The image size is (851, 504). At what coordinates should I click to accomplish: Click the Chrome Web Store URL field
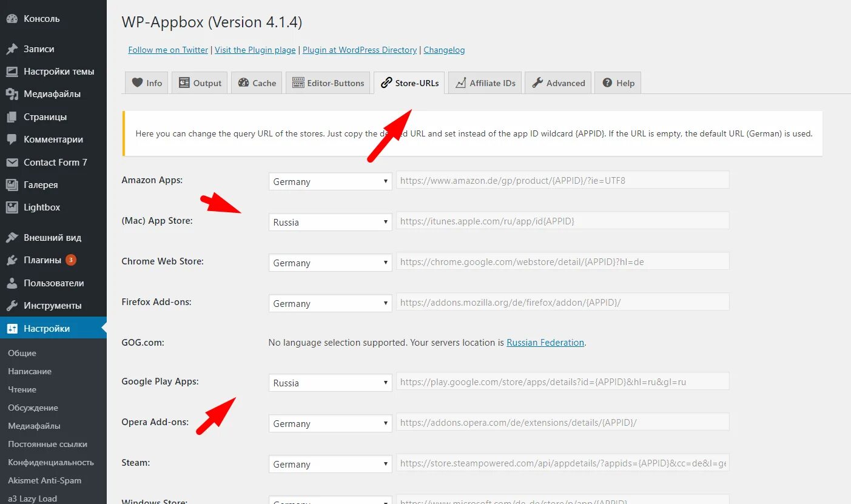[x=563, y=261]
